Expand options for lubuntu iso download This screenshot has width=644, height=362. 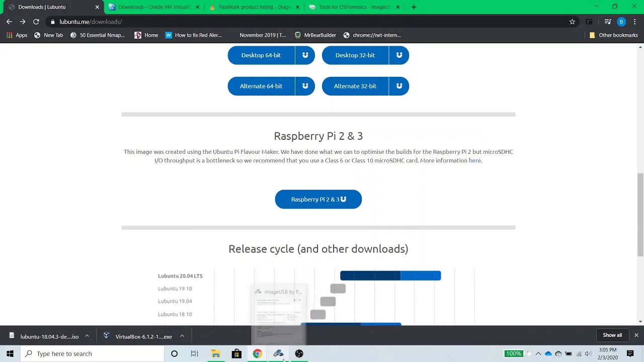pyautogui.click(x=87, y=336)
